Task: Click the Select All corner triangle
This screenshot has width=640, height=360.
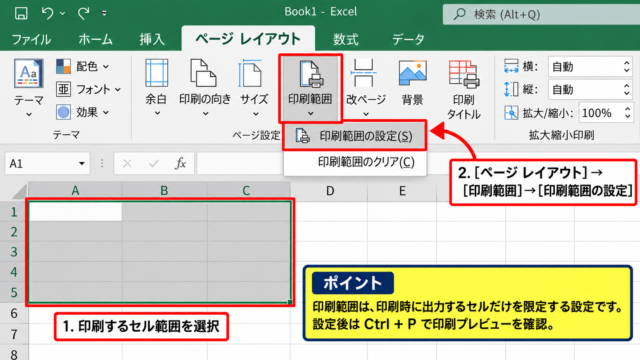Action: tap(19, 191)
